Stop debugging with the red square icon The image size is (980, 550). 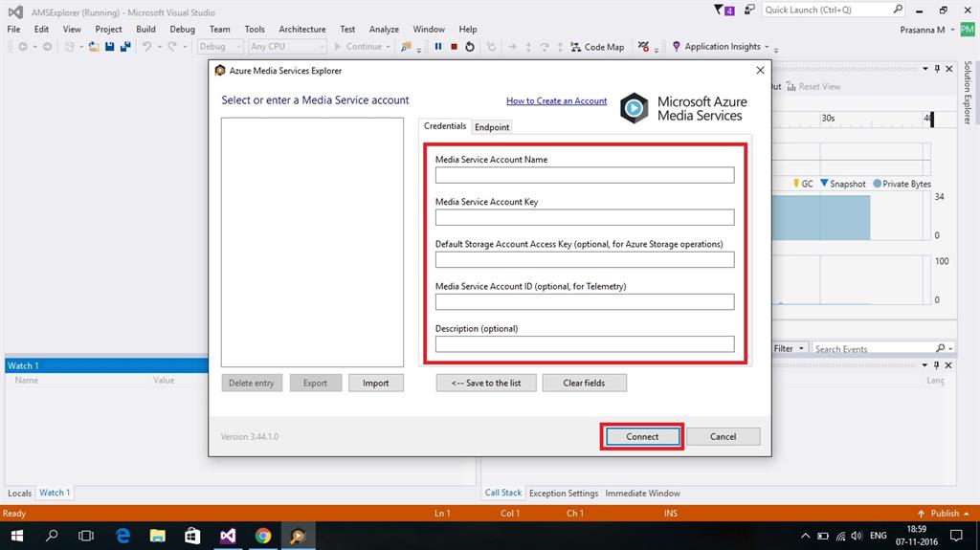click(454, 46)
